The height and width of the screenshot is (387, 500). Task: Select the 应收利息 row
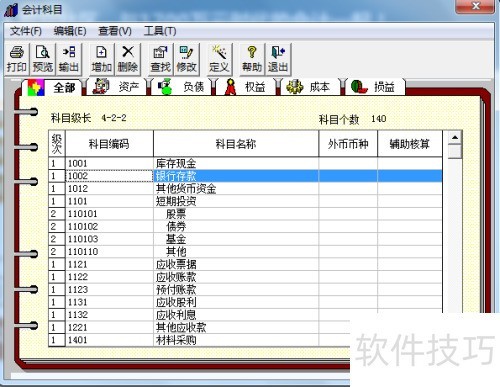246,315
